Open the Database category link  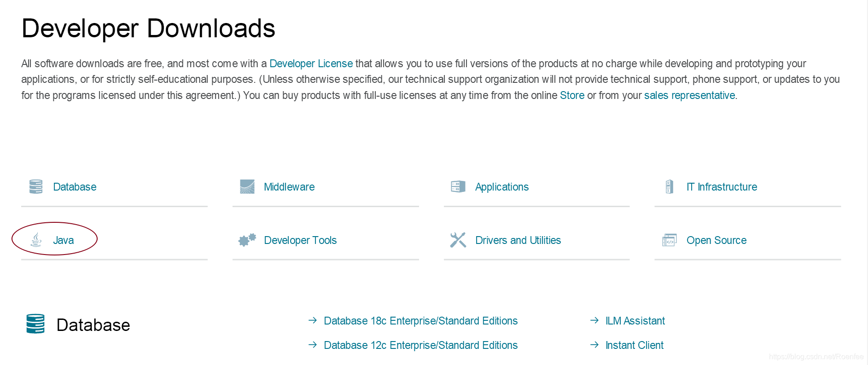click(x=75, y=187)
